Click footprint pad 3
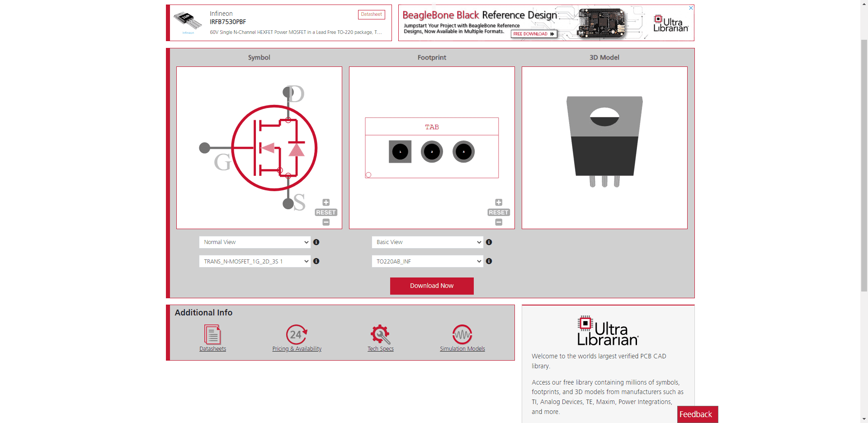This screenshot has height=423, width=868. tap(463, 152)
